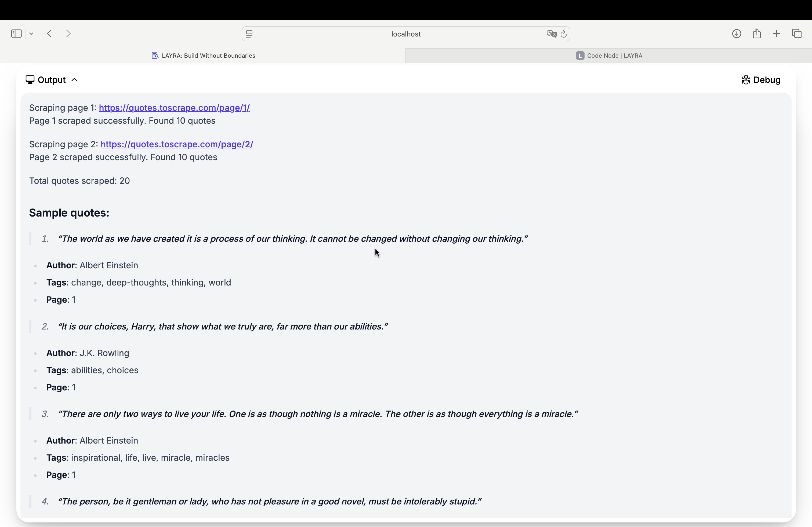This screenshot has height=527, width=812.
Task: Click the localhost address field
Action: pos(406,34)
